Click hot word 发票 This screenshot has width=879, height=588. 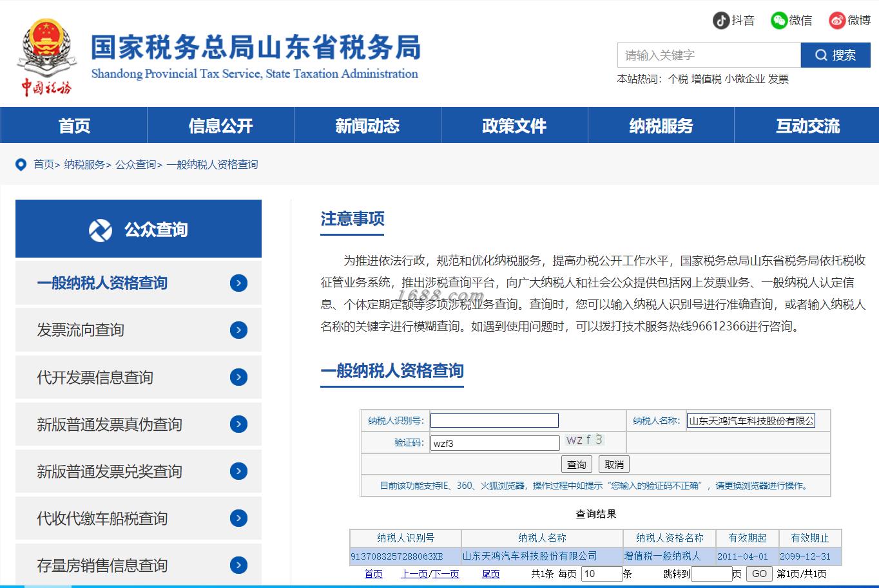(778, 79)
